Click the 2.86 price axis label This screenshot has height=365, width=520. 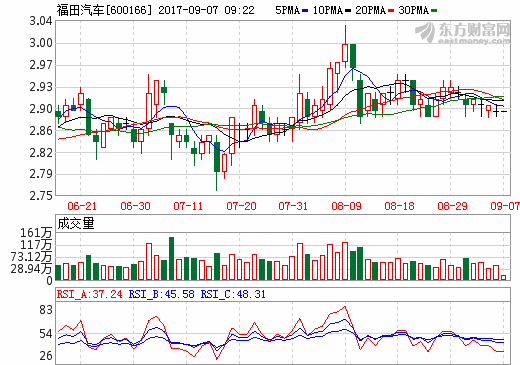[41, 131]
